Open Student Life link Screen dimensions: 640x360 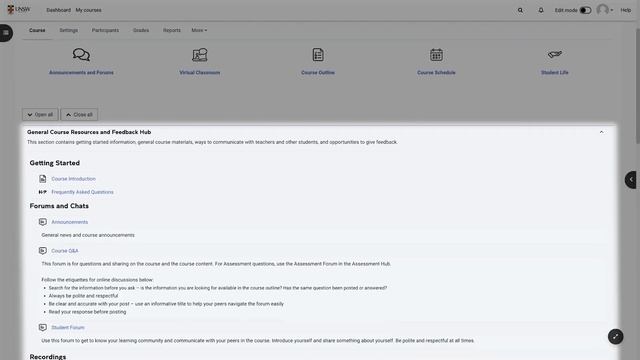[555, 73]
